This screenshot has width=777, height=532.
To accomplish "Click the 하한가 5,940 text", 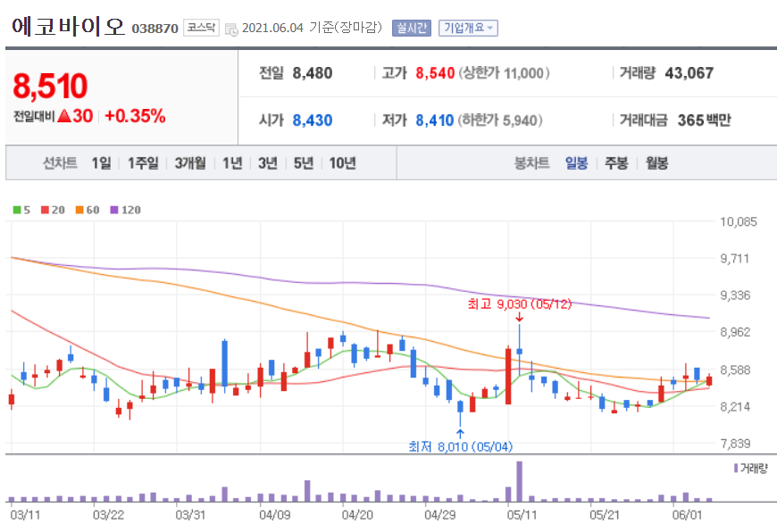I will pos(500,121).
